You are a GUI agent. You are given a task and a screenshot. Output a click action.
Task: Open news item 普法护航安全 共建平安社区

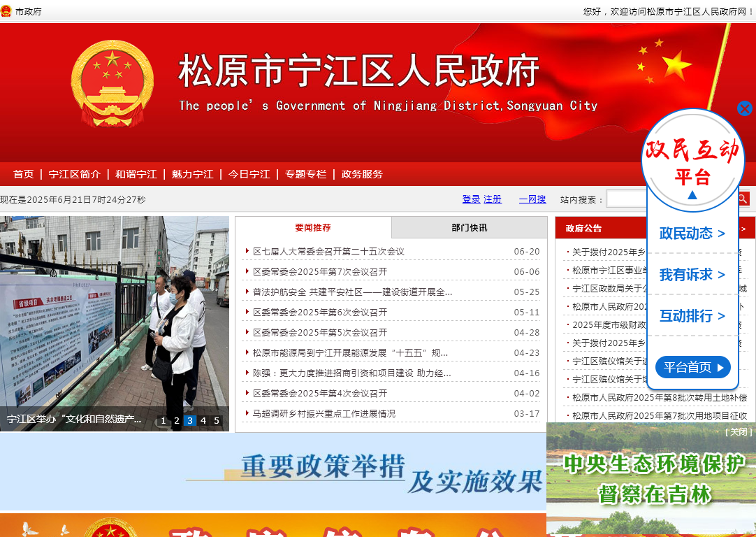click(352, 292)
